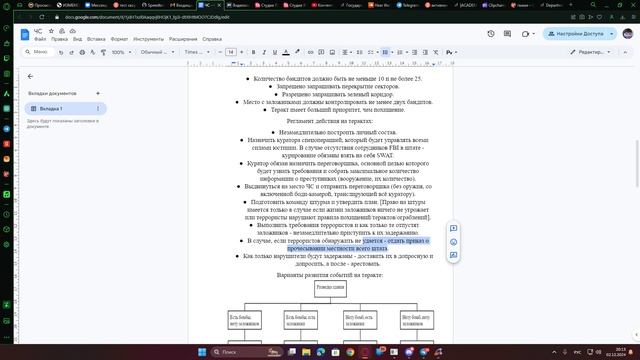Open bulleted list style arrow

(x=392, y=52)
